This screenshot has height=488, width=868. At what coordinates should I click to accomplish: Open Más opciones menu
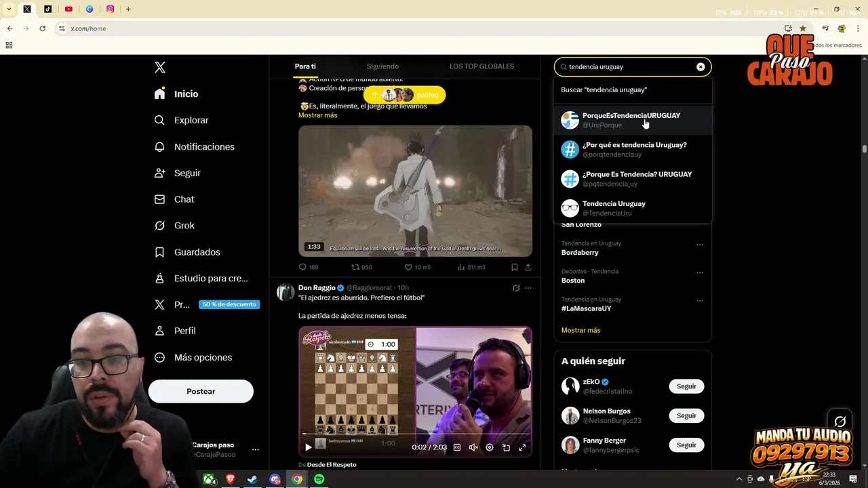[193, 357]
